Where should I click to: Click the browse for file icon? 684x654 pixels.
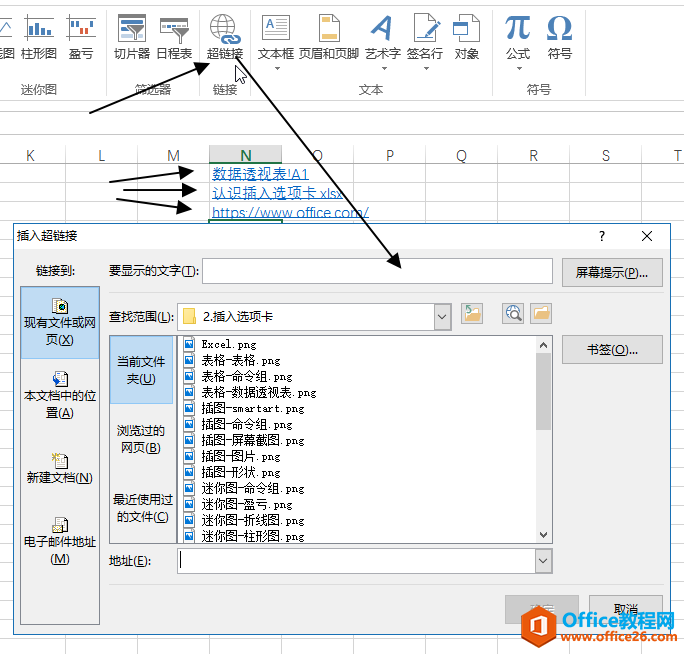pos(541,314)
